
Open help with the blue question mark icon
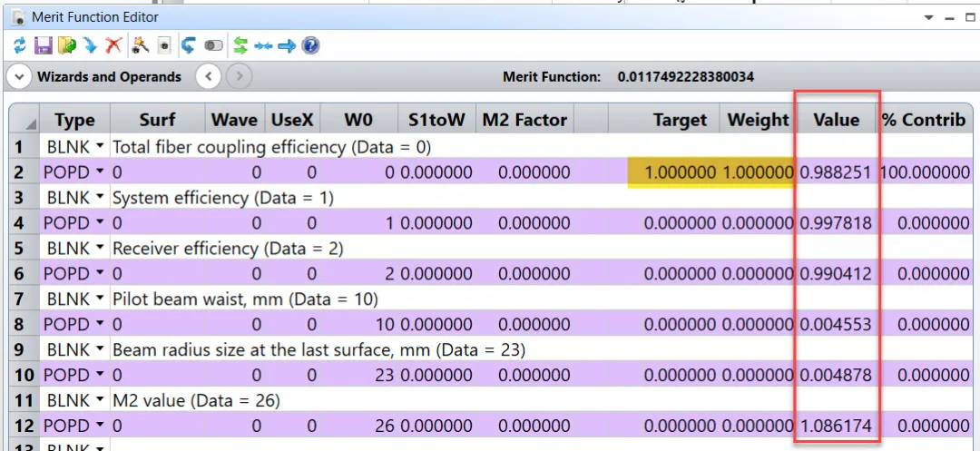tap(310, 44)
